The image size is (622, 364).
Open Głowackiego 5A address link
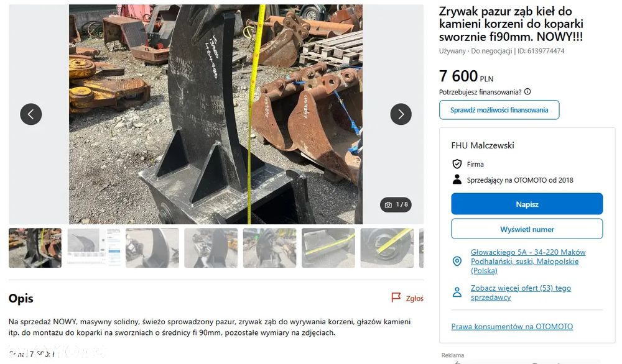[528, 262]
